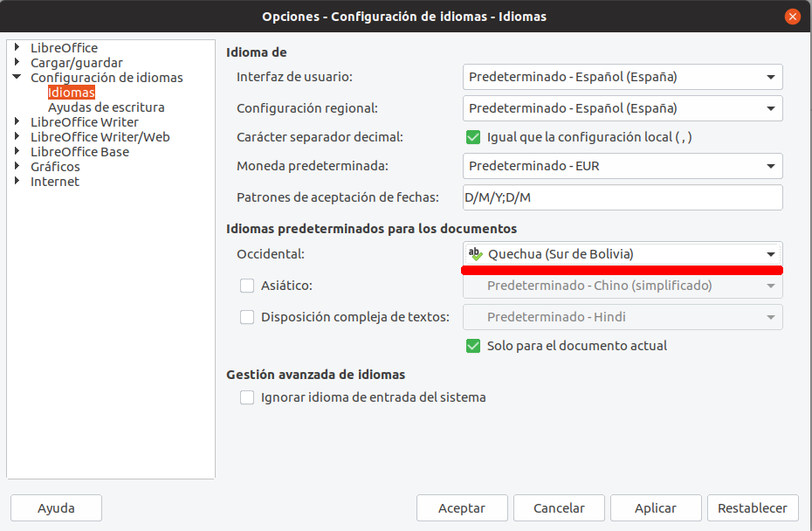This screenshot has width=812, height=531.
Task: Select Idiomas in the options tree
Action: (72, 93)
